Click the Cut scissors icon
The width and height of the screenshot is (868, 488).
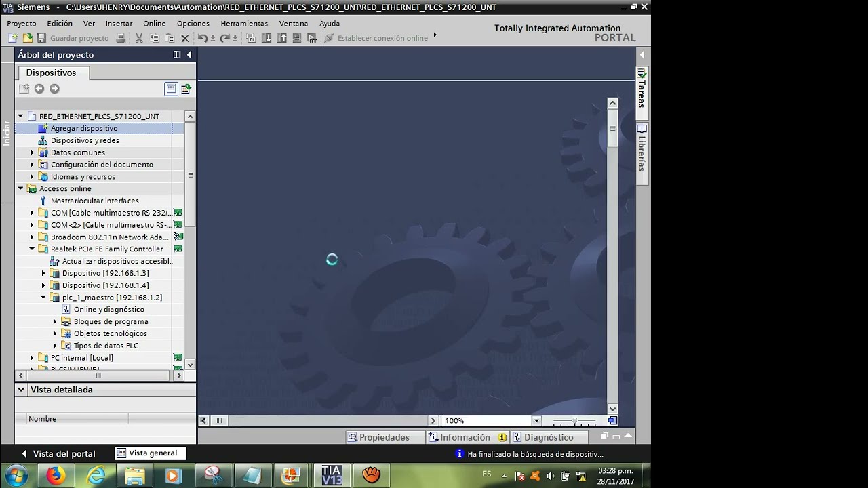point(139,38)
